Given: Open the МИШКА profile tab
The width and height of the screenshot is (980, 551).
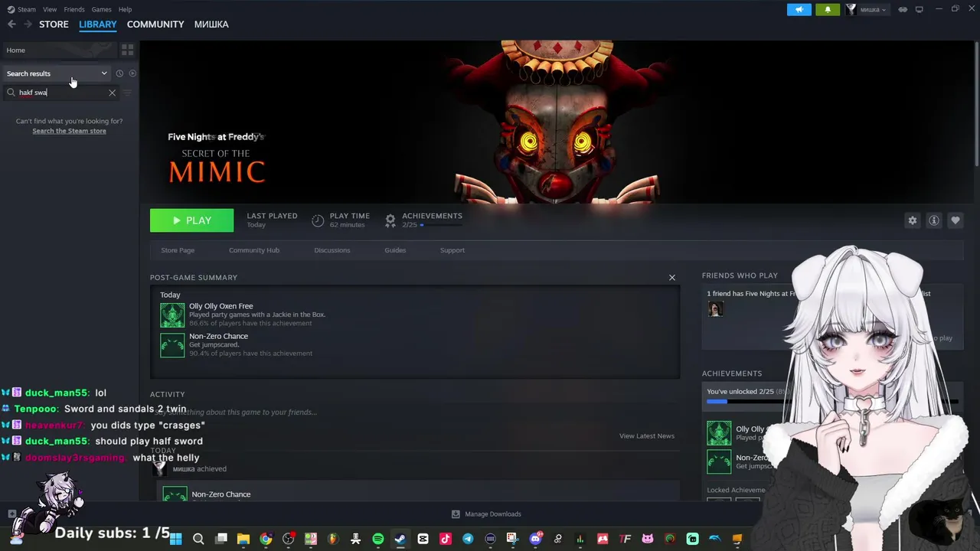Looking at the screenshot, I should point(211,24).
